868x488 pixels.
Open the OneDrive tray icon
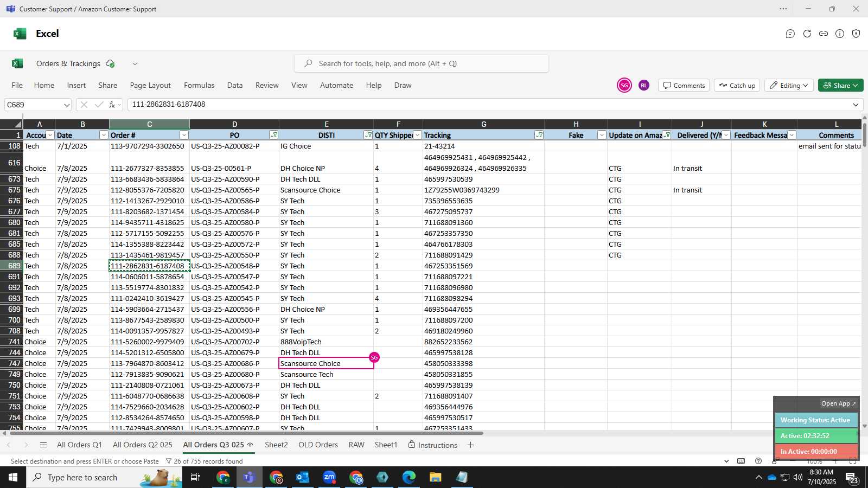click(771, 477)
